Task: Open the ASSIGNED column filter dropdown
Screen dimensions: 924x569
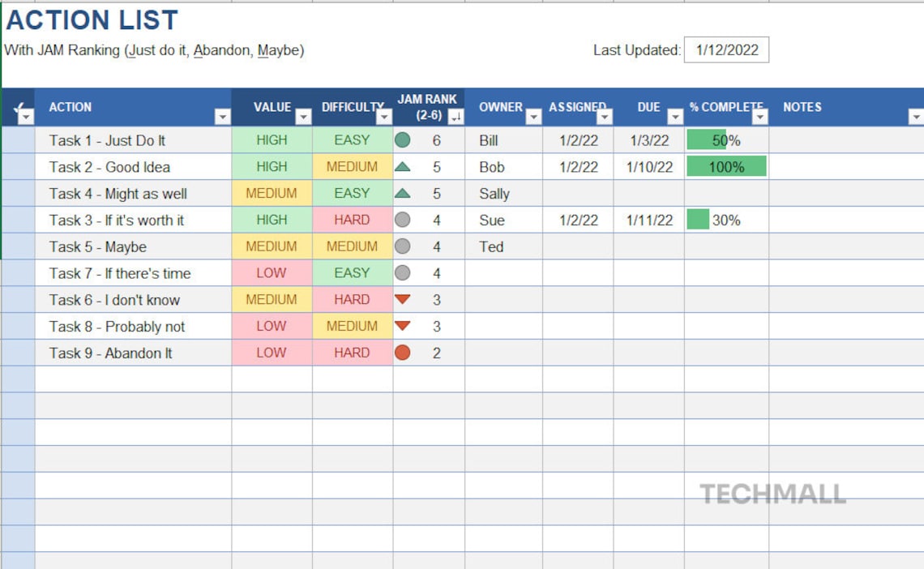Action: tap(605, 117)
